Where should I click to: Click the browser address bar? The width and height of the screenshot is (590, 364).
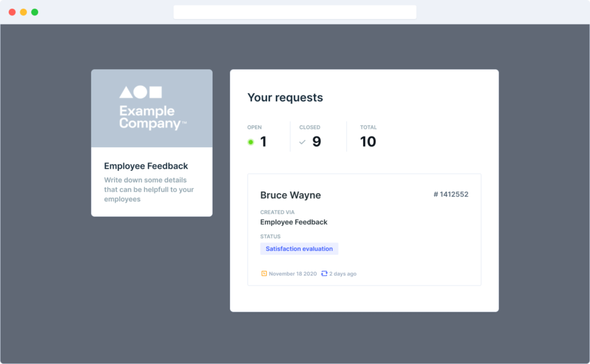point(294,12)
